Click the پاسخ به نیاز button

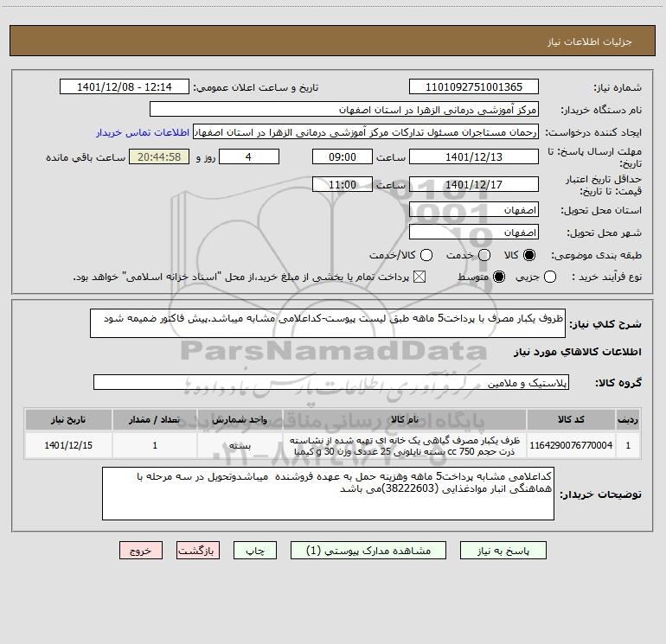point(503,551)
